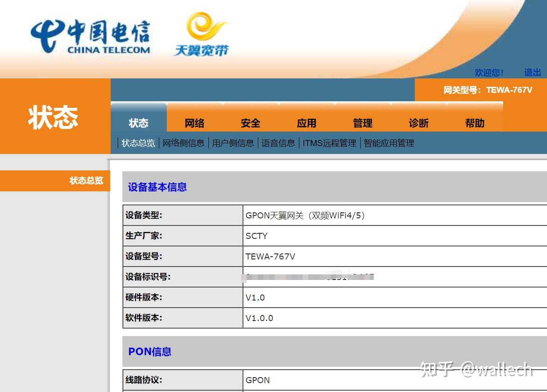Open 用户侧信息 page
Screen dimensions: 547x392
[234, 143]
